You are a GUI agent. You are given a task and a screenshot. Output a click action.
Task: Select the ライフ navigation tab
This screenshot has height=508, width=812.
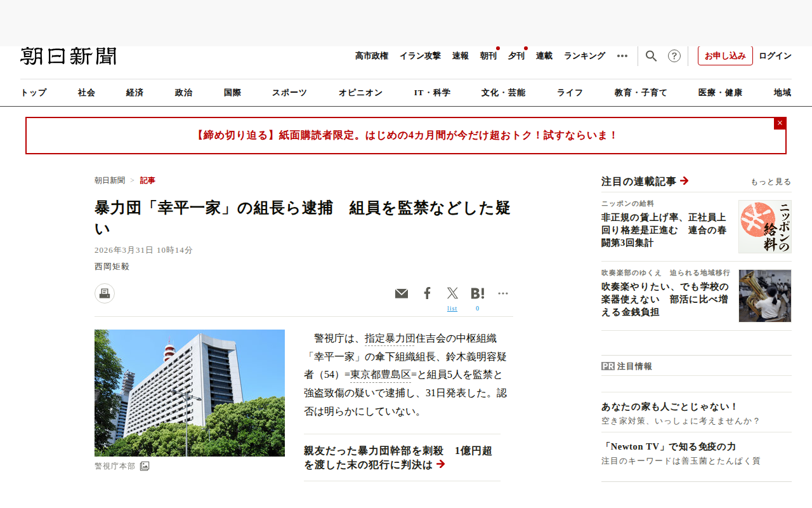tap(570, 93)
